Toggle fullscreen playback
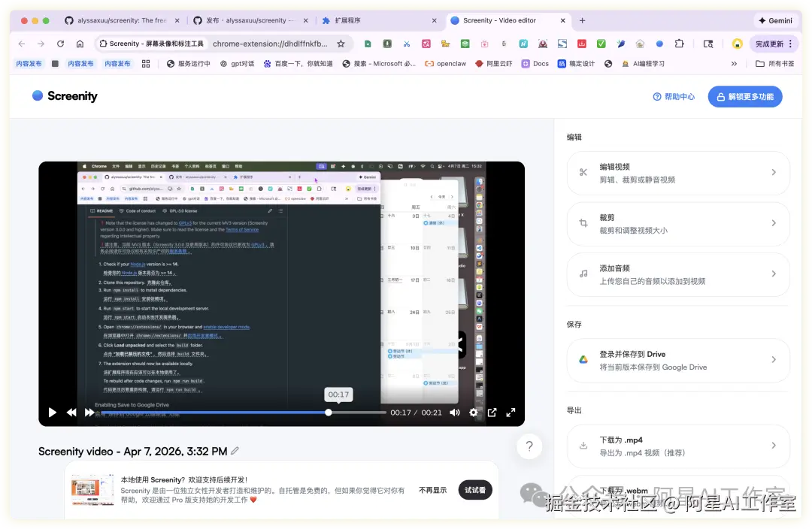 511,412
